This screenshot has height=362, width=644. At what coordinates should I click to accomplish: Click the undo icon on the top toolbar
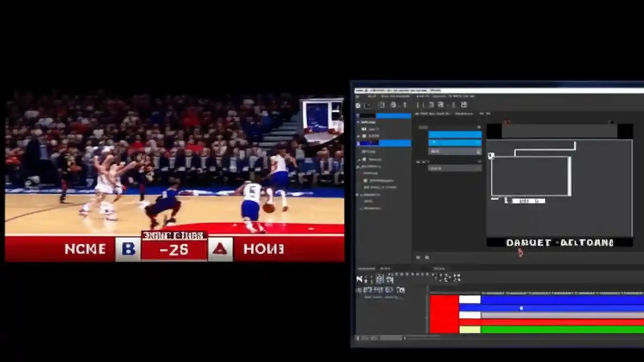382,105
